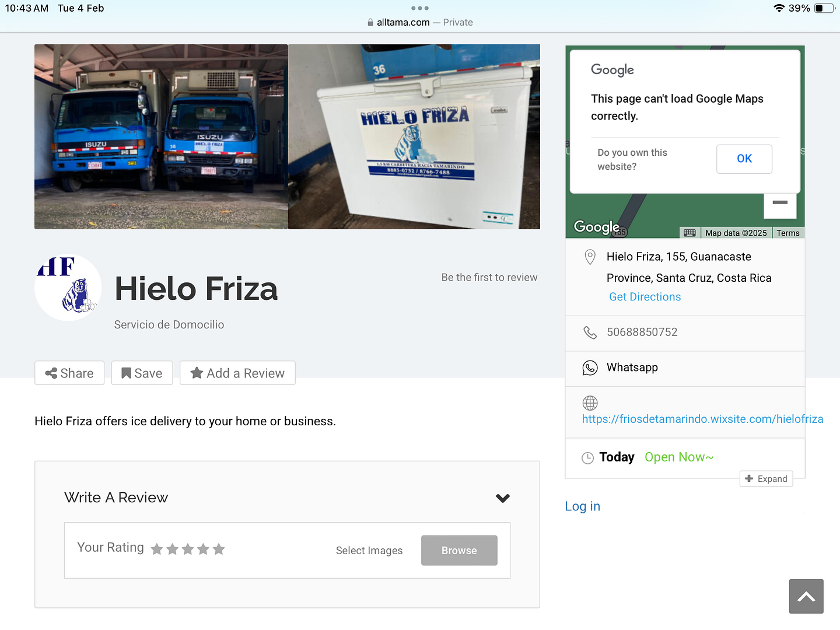Viewport: 840px width, 630px height.
Task: Click the website globe icon
Action: [x=590, y=403]
